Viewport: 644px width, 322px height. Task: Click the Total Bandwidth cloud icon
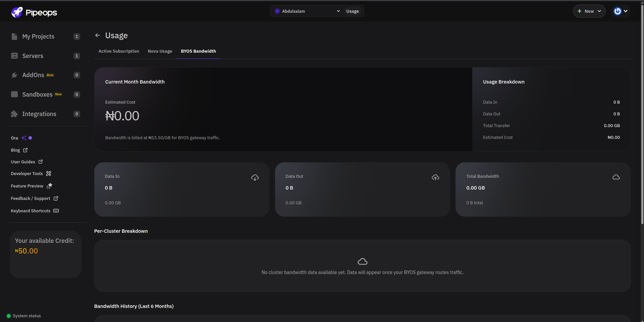(616, 177)
